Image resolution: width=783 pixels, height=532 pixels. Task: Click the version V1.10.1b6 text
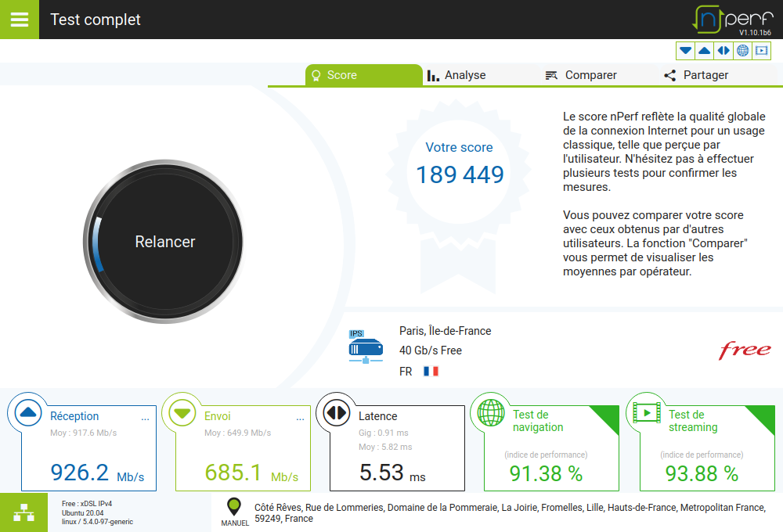[x=755, y=32]
